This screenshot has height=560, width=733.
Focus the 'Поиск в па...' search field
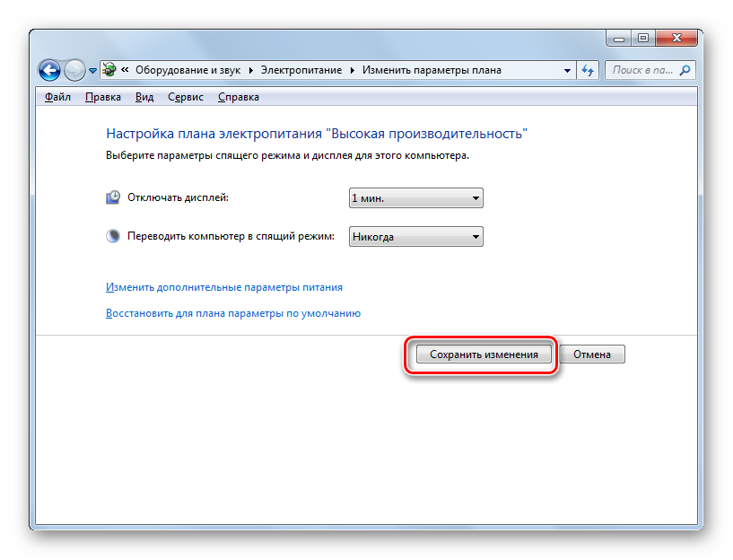pos(641,69)
